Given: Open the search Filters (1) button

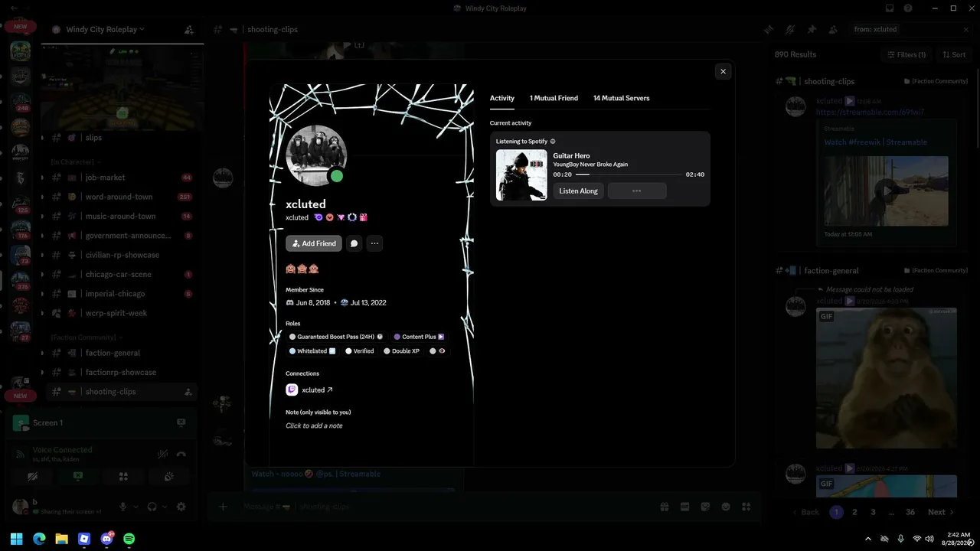Looking at the screenshot, I should click(x=906, y=54).
